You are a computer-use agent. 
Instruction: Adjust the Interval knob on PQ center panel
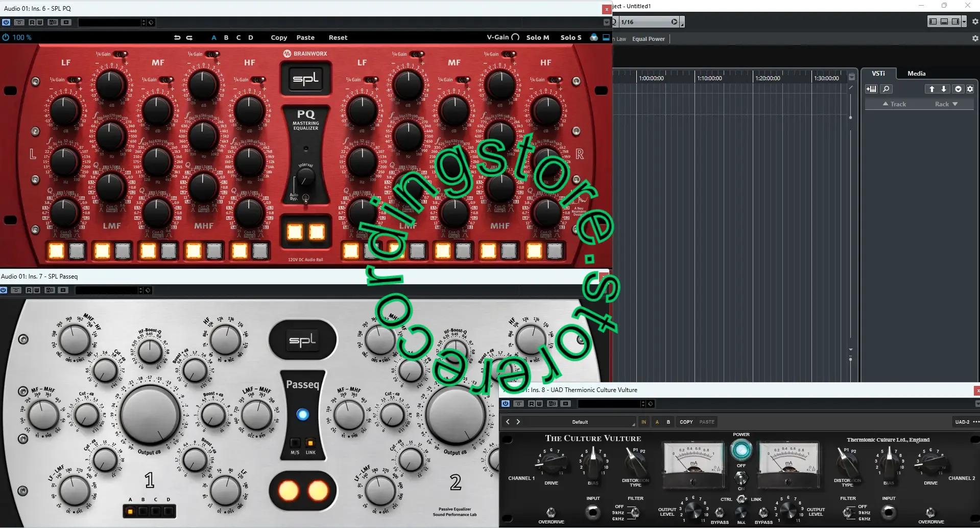pyautogui.click(x=305, y=177)
